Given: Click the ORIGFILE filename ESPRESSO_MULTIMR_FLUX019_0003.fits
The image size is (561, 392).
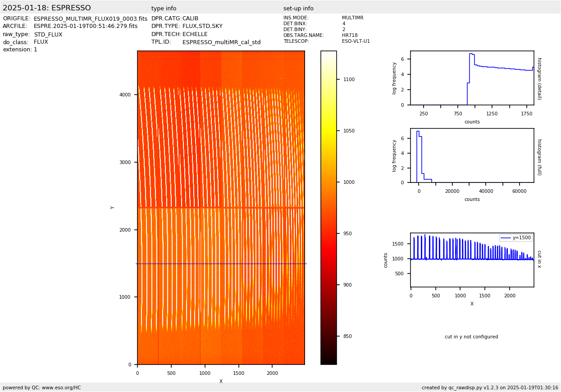Looking at the screenshot, I should [91, 19].
